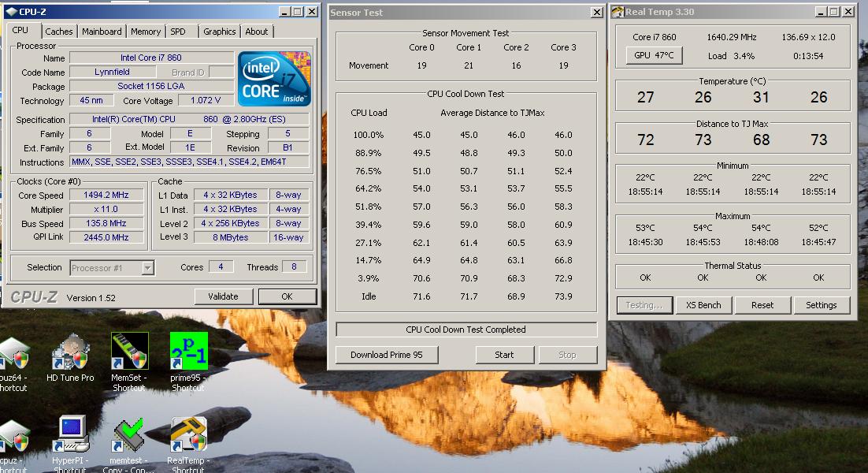Image resolution: width=868 pixels, height=473 pixels.
Task: Show the About tab in CPU-Z
Action: (x=256, y=32)
